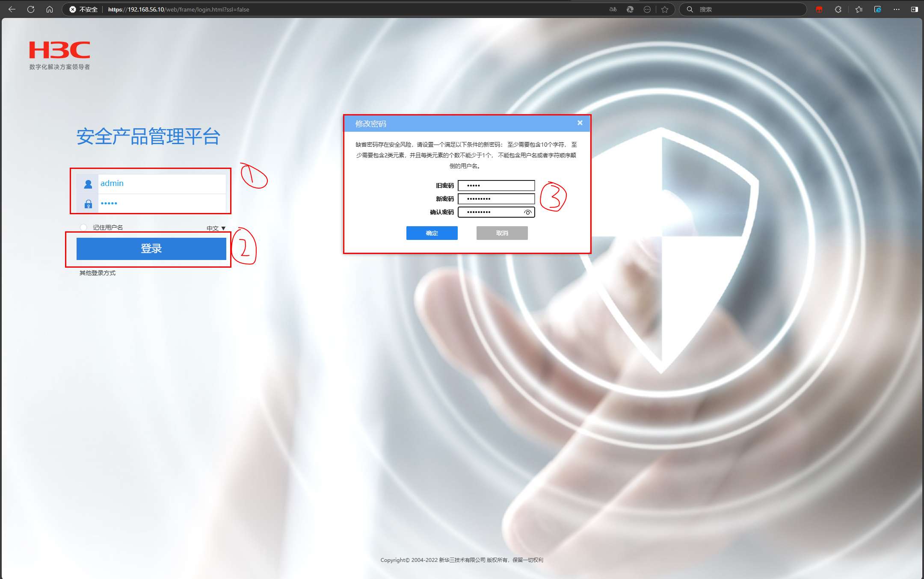Toggle the remember username option
The width and height of the screenshot is (924, 579).
coord(84,227)
